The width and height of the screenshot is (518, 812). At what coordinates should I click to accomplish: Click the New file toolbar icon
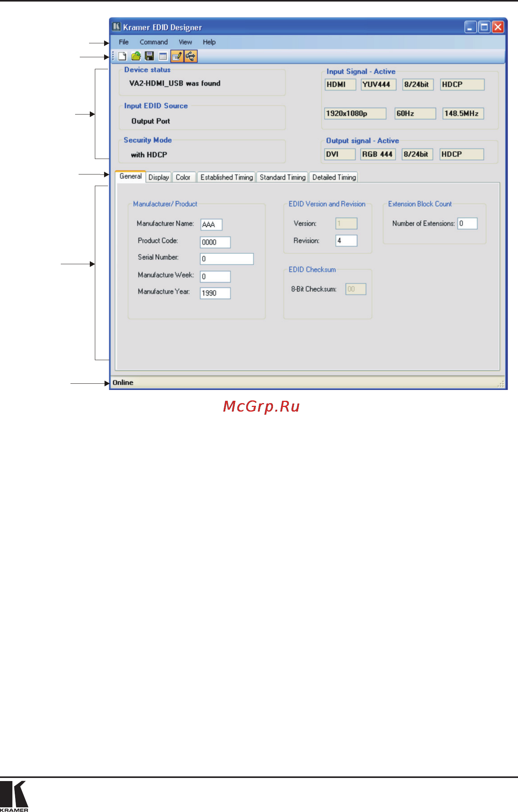(x=122, y=56)
